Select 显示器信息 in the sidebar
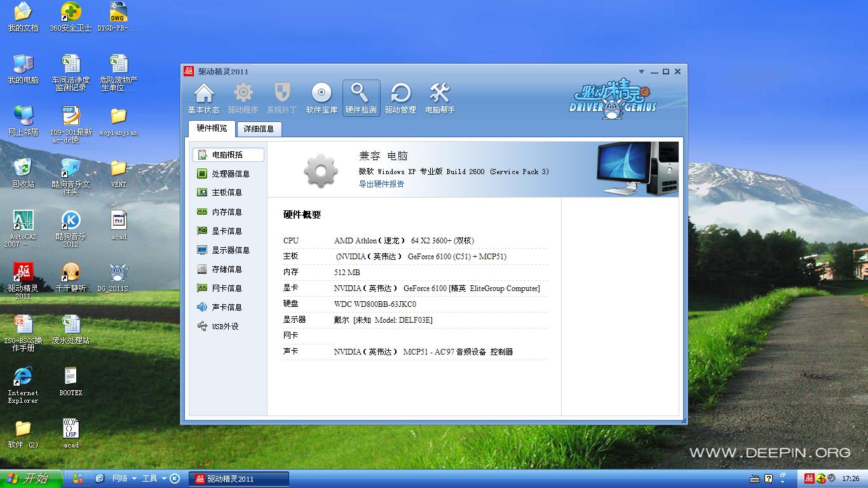 (x=227, y=250)
